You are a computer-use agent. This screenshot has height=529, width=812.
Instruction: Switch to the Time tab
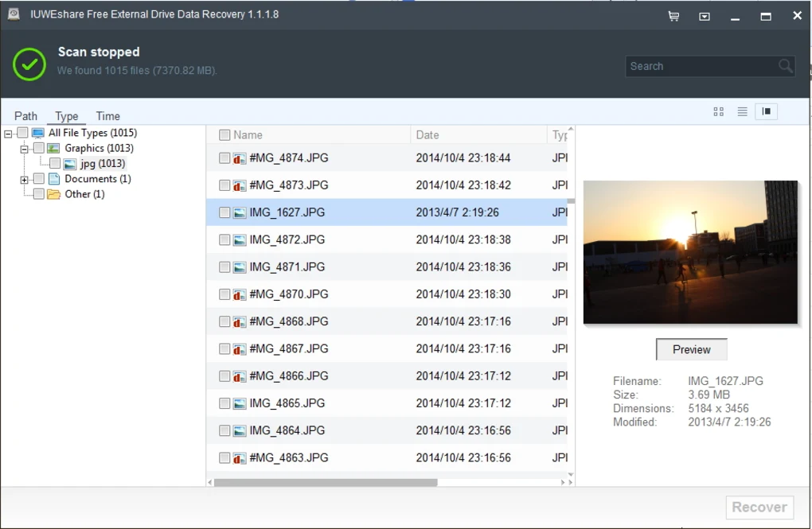coord(107,116)
